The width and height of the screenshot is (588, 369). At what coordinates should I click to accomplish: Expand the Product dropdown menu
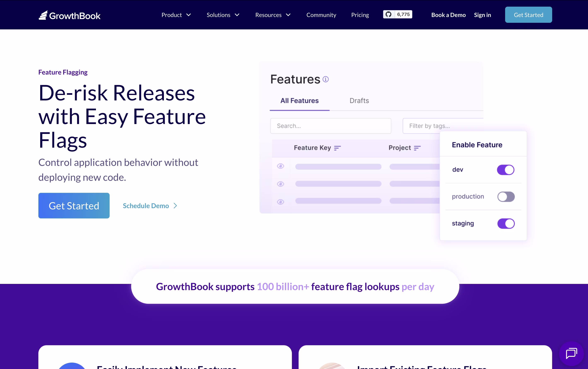click(x=176, y=15)
